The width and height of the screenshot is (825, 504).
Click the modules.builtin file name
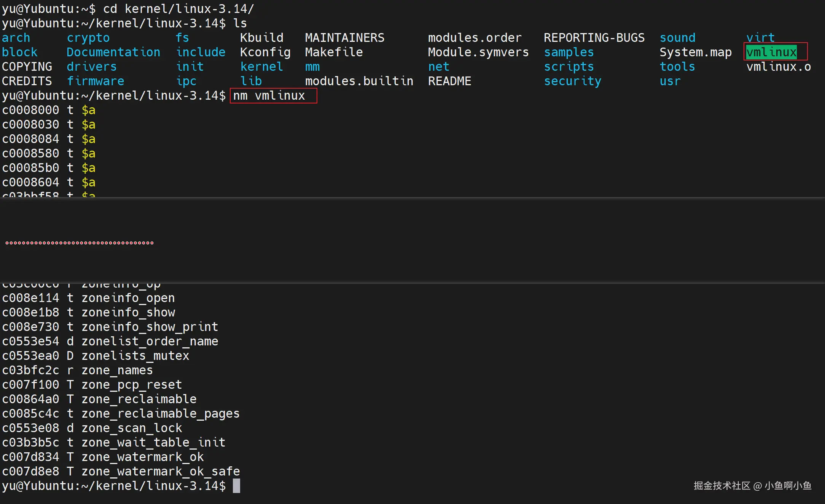click(x=359, y=81)
